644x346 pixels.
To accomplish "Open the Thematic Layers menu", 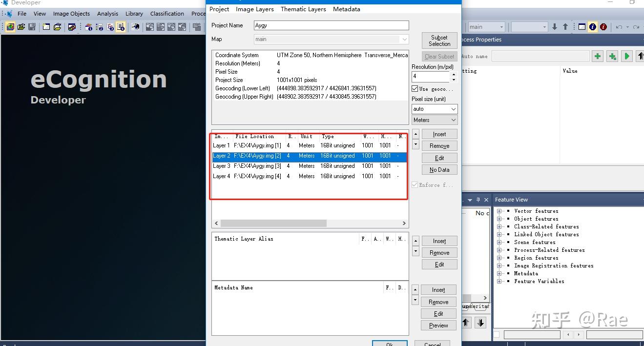I will tap(303, 9).
